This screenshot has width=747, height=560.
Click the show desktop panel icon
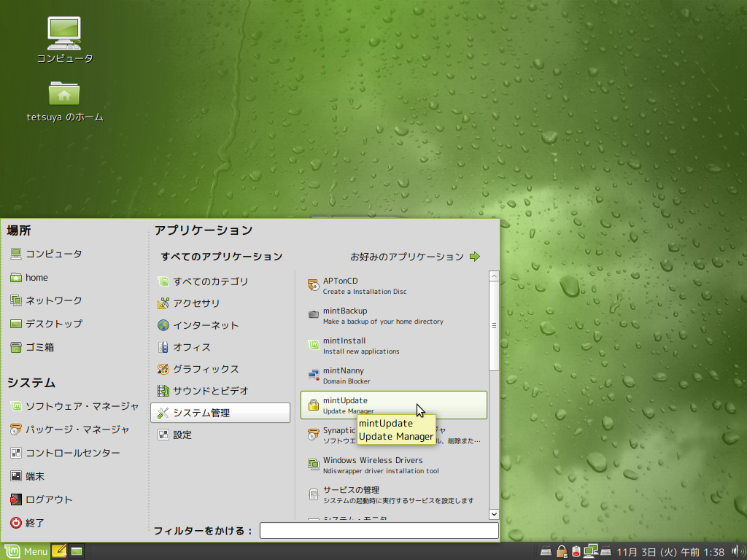(x=76, y=551)
